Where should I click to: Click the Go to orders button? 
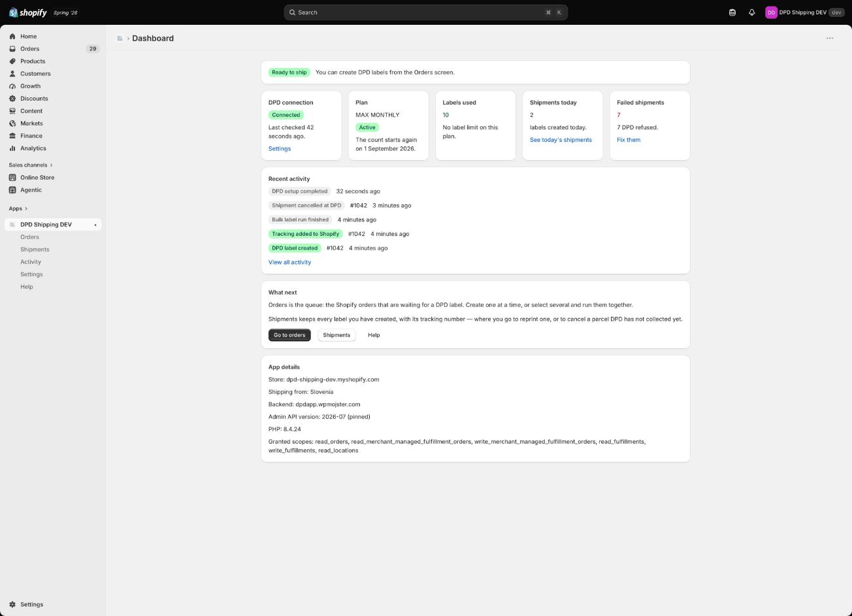(289, 335)
